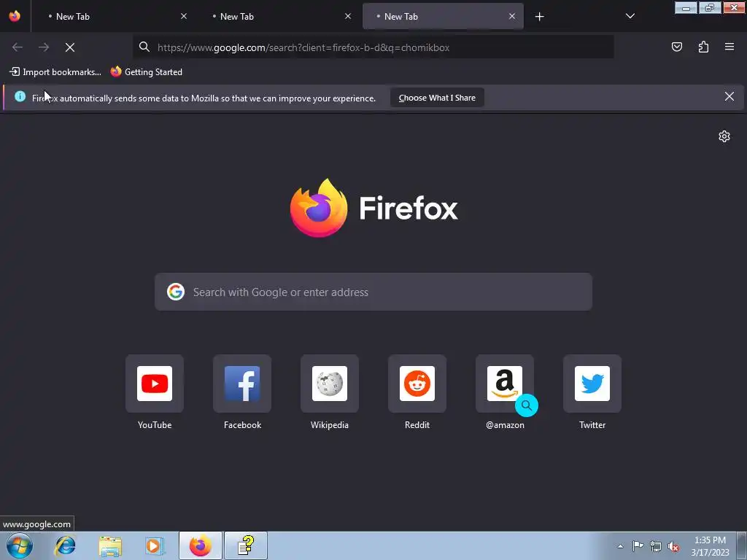Dismiss the Mozilla data notification bar
Screen dimensions: 747x560
pyautogui.click(x=729, y=97)
